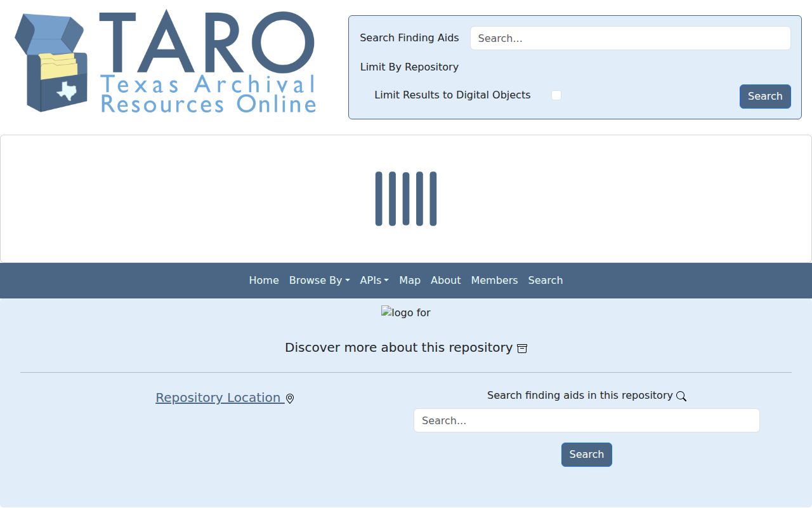Viewport: 812px width, 508px height.
Task: Open the Map page
Action: pos(410,280)
